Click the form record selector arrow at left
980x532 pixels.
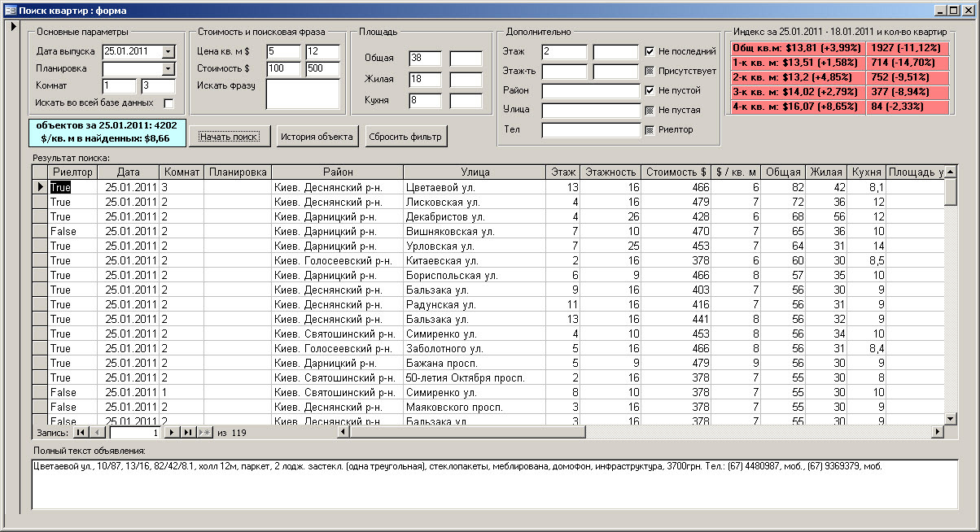pyautogui.click(x=11, y=27)
